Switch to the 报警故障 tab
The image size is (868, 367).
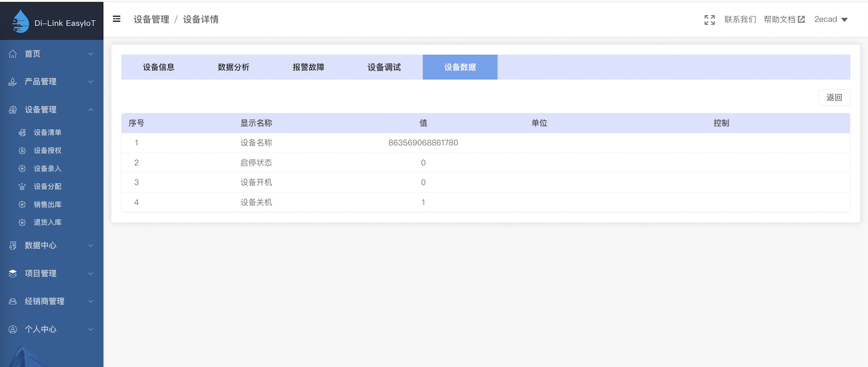tap(309, 67)
